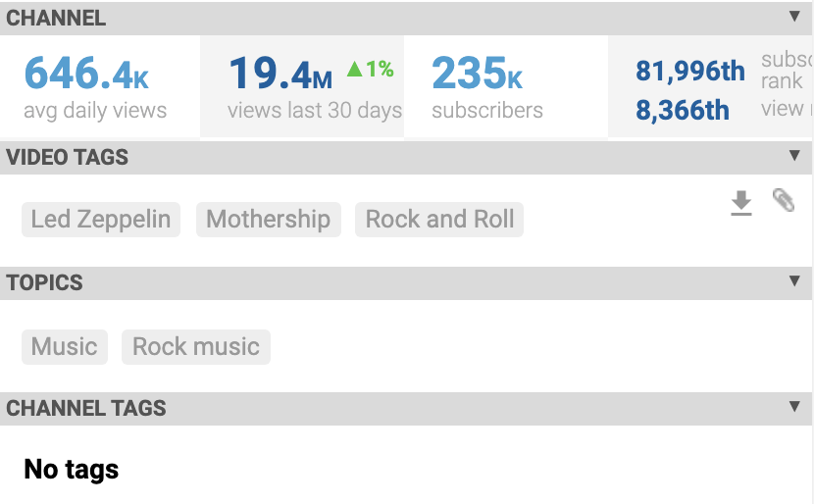Click the 8,366th view rank
Screen dimensions: 814x504
pyautogui.click(x=683, y=110)
